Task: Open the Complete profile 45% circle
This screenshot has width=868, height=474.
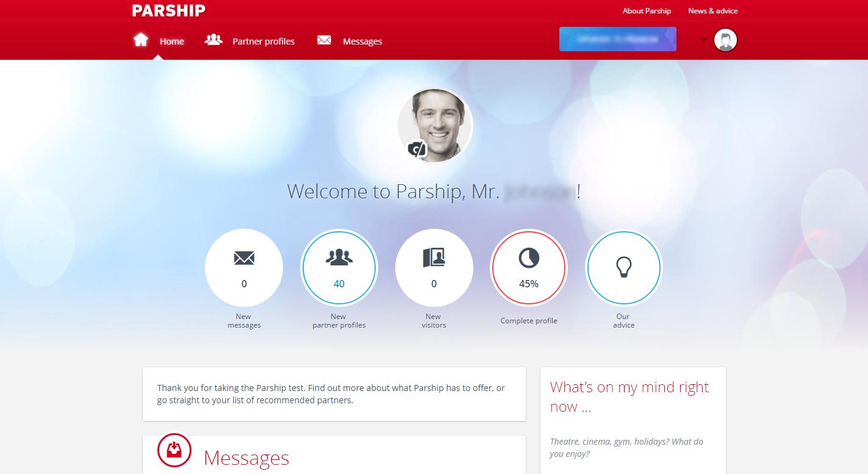Action: (529, 267)
